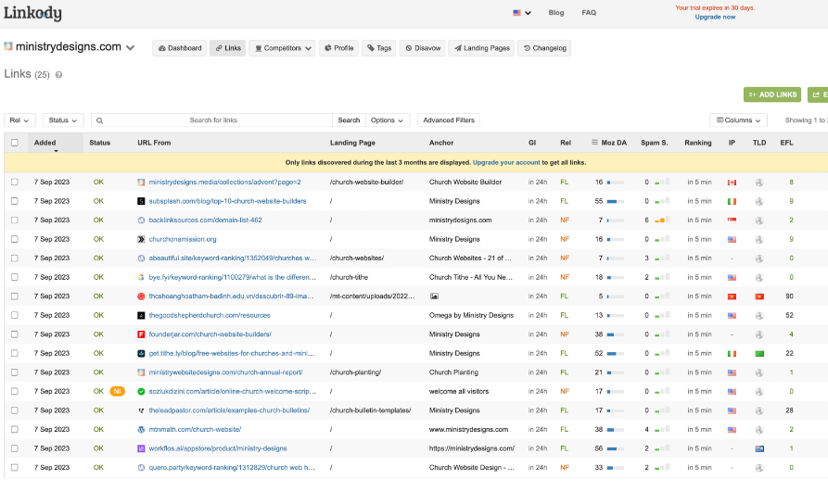
Task: Click the help icon next to Links heading
Action: pos(58,74)
